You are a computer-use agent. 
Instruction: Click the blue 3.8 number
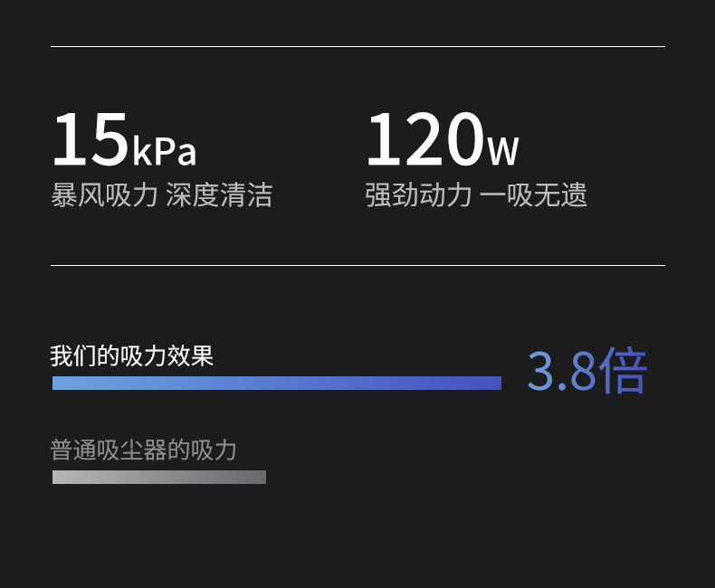[x=561, y=371]
